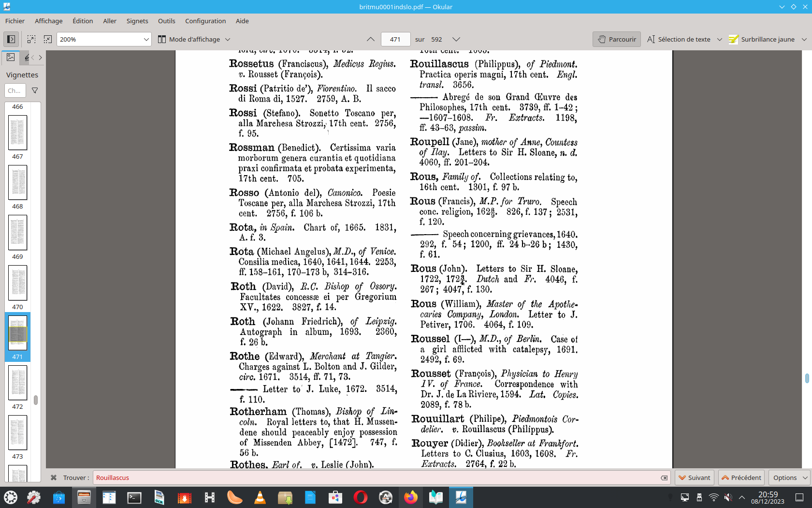Screen dimensions: 812x508
Task: Open the video downloader taskbar icon
Action: pyautogui.click(x=185, y=497)
